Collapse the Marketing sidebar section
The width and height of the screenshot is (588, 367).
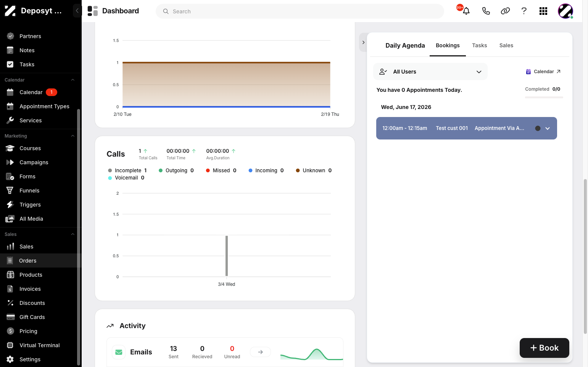[73, 136]
